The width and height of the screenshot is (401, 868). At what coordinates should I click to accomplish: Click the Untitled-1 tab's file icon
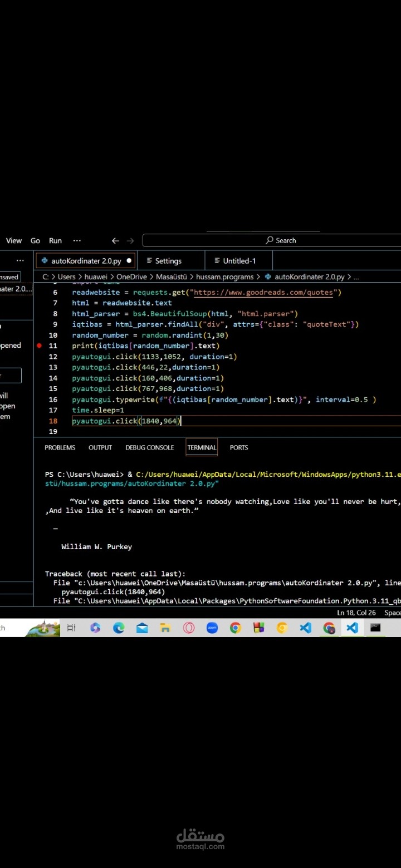pos(217,260)
